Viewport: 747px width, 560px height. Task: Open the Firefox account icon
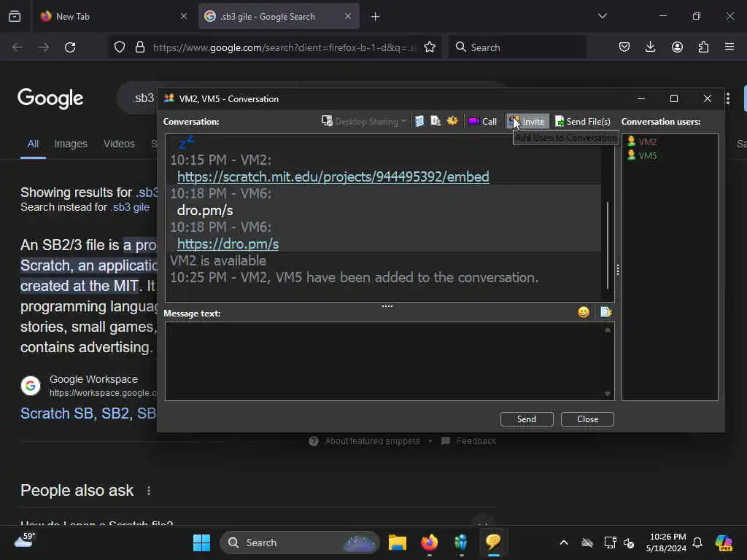coord(677,47)
